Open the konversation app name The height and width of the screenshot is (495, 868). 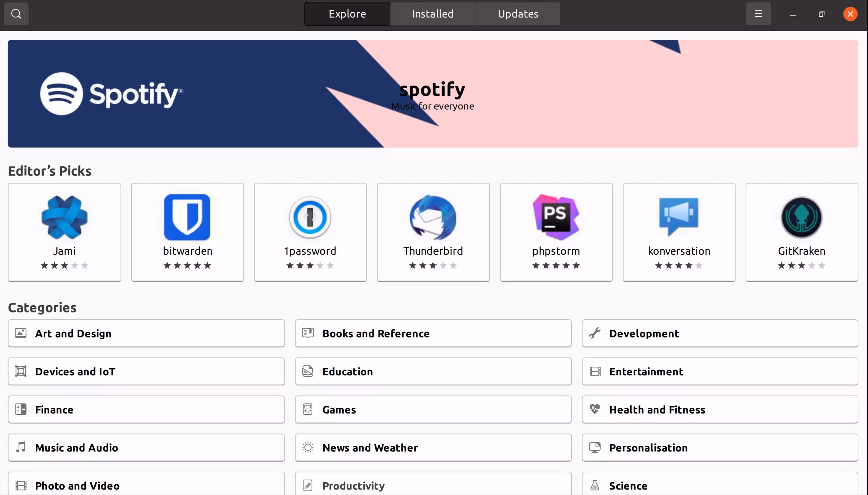679,251
